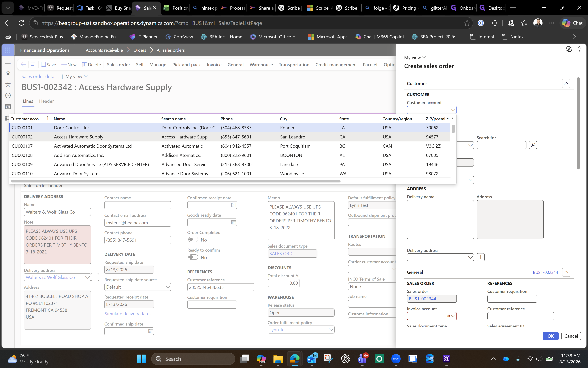Click plus next to Walters & Wolf delivery address

95,277
